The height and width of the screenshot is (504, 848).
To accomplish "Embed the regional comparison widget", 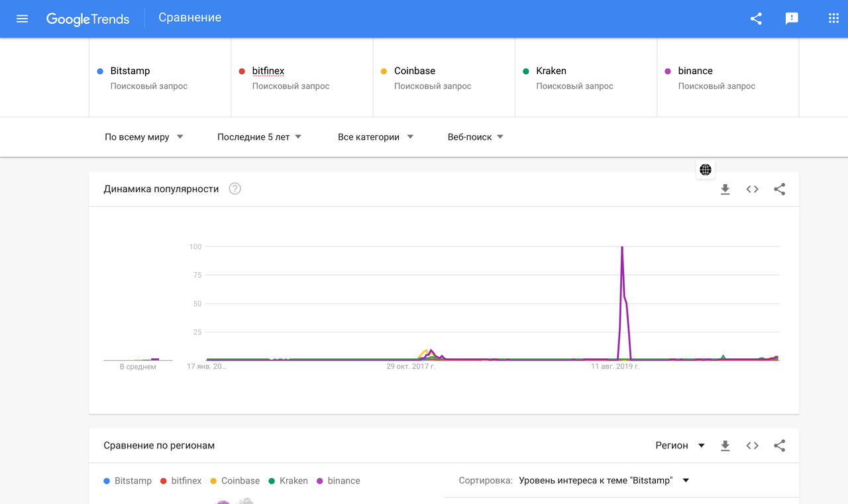I will 752,446.
